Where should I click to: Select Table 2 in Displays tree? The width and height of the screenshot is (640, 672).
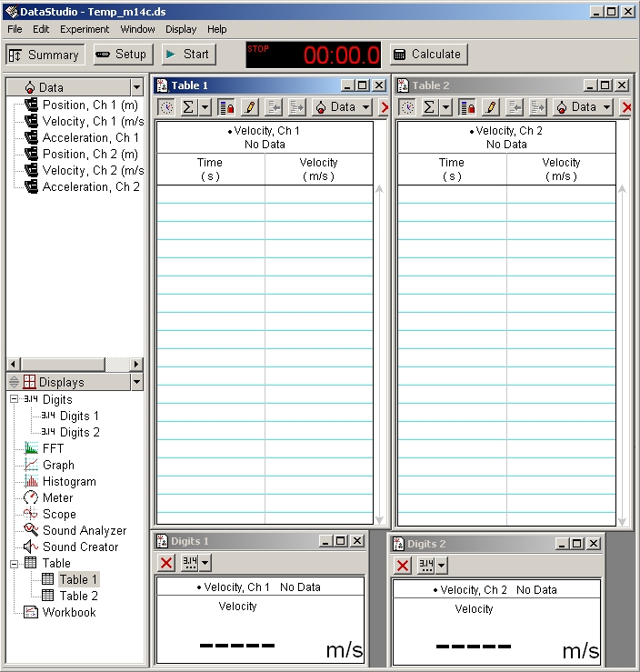(70, 596)
